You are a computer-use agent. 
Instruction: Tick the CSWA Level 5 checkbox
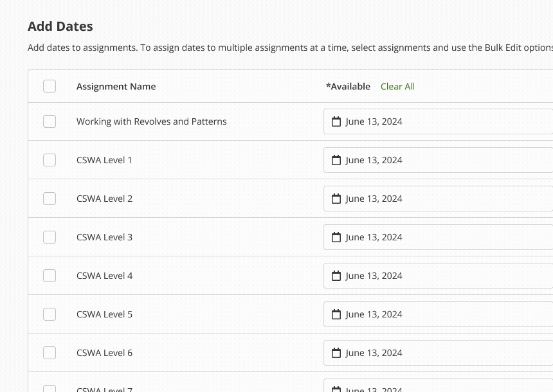(x=50, y=314)
